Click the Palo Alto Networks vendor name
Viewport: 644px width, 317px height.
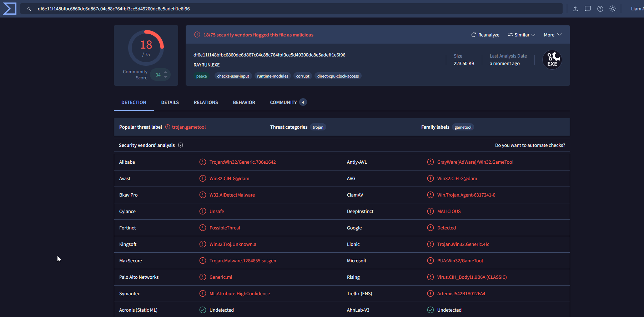pos(139,277)
